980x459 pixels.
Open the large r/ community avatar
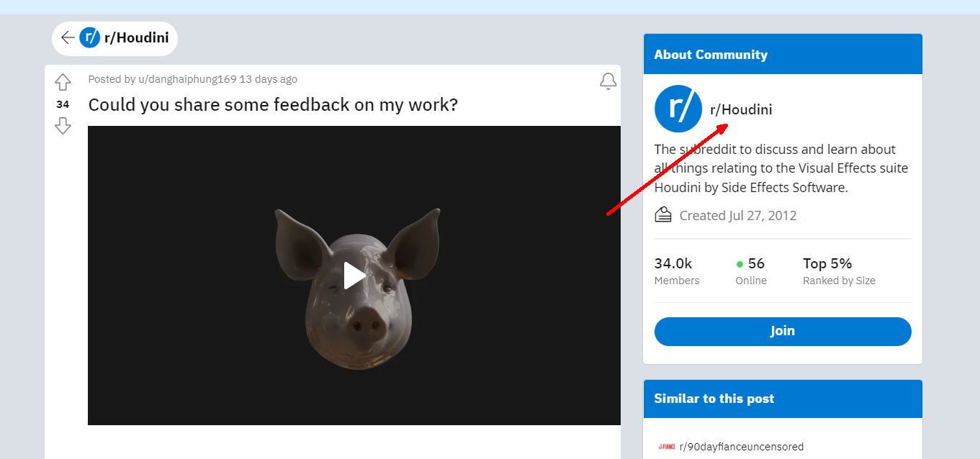pos(678,109)
